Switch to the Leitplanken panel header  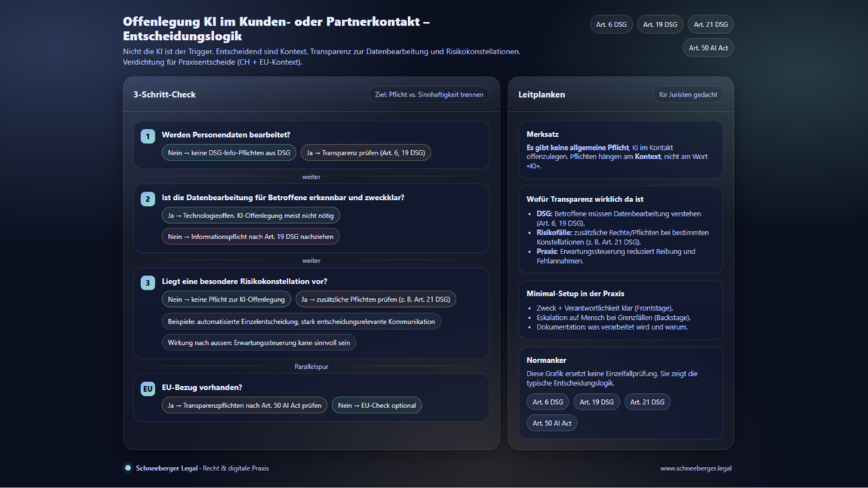tap(541, 94)
